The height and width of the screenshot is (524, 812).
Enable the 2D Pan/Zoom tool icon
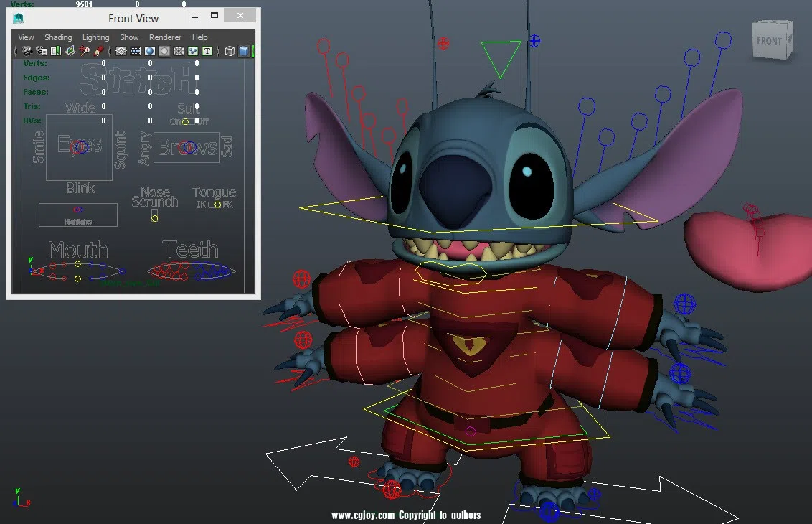[x=85, y=51]
